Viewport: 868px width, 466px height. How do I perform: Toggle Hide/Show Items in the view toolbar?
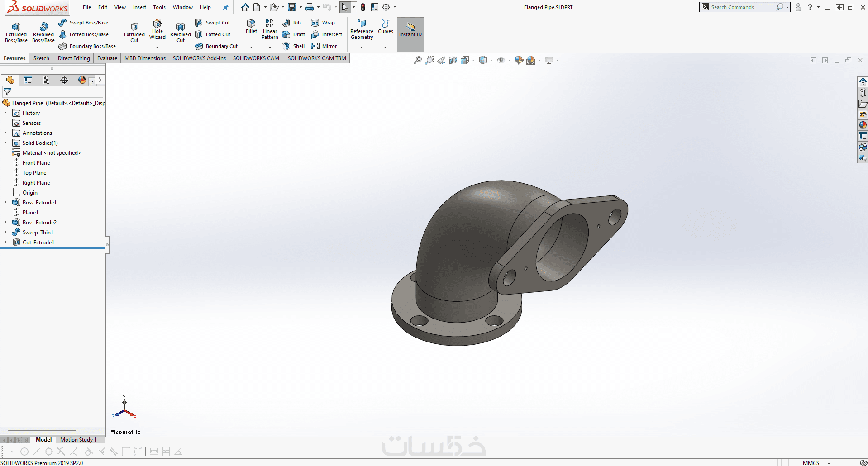501,60
